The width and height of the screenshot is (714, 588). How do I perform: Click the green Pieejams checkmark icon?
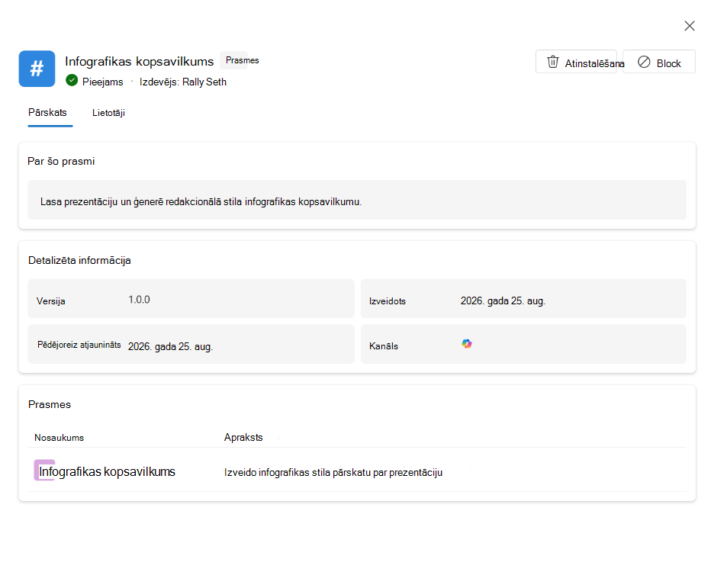point(72,81)
